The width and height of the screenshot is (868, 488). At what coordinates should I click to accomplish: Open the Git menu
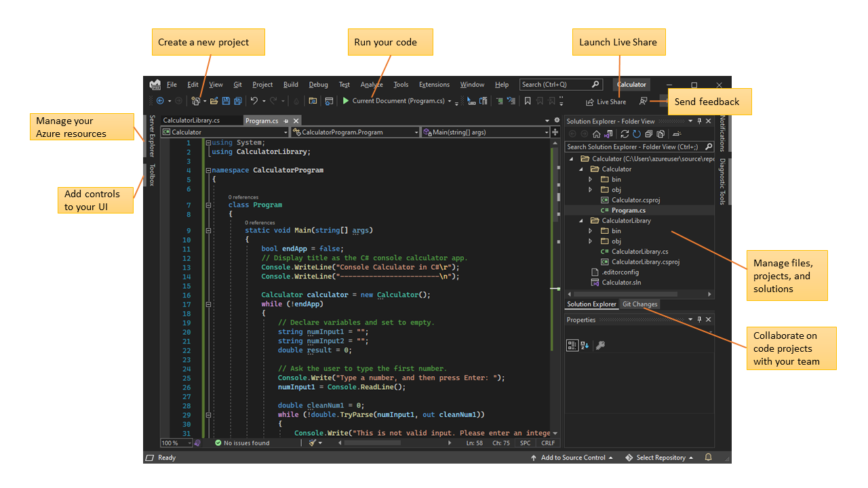tap(237, 84)
